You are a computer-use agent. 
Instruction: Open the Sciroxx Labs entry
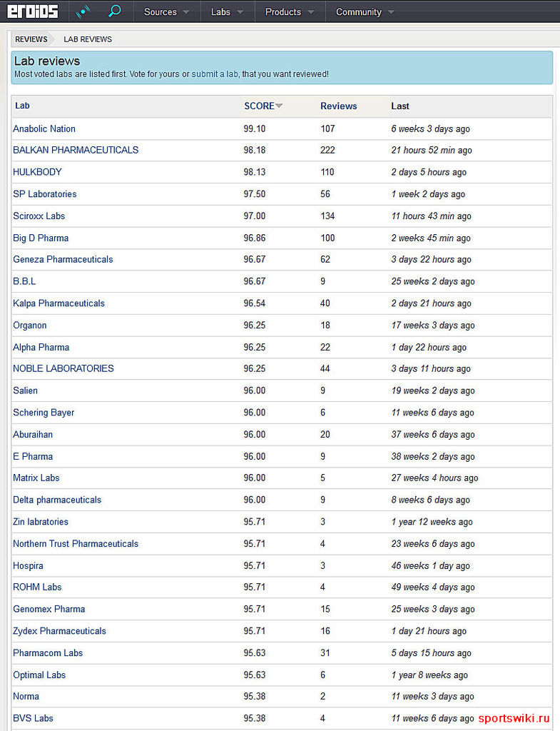point(39,216)
